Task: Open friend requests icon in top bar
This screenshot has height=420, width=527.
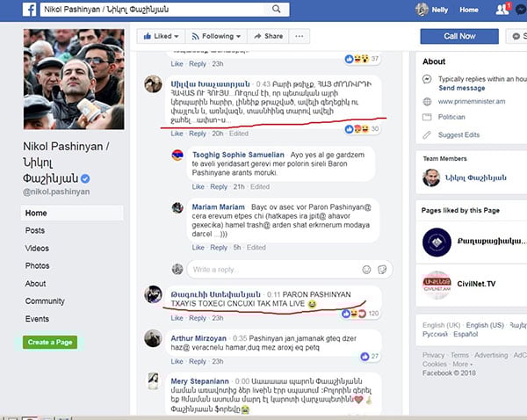Action: [x=502, y=9]
